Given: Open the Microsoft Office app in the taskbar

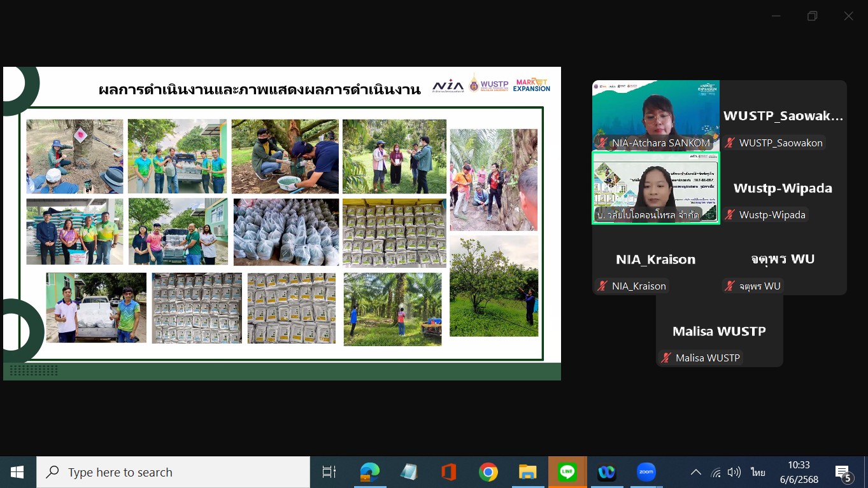Looking at the screenshot, I should pyautogui.click(x=448, y=472).
